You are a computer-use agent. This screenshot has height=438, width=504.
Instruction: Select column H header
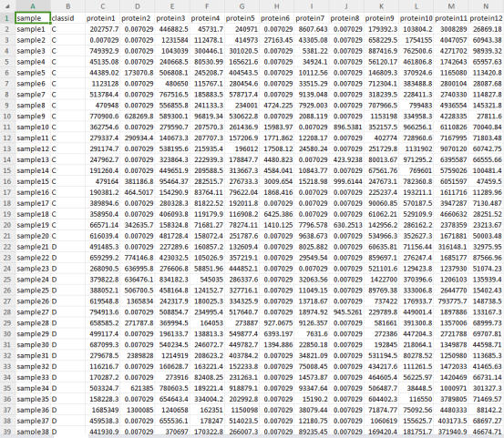277,6
